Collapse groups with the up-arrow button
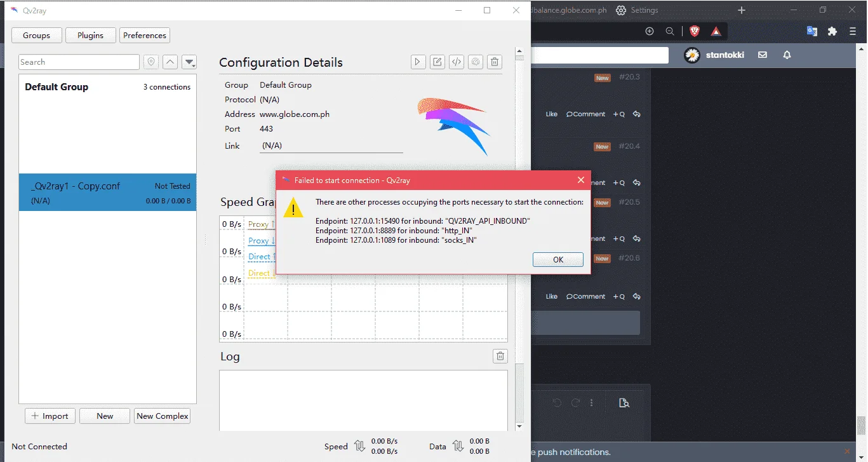 pyautogui.click(x=170, y=62)
